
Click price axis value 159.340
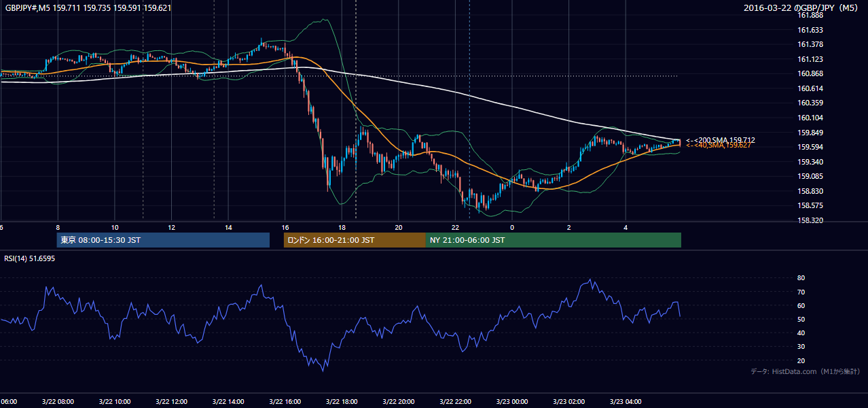(x=810, y=162)
